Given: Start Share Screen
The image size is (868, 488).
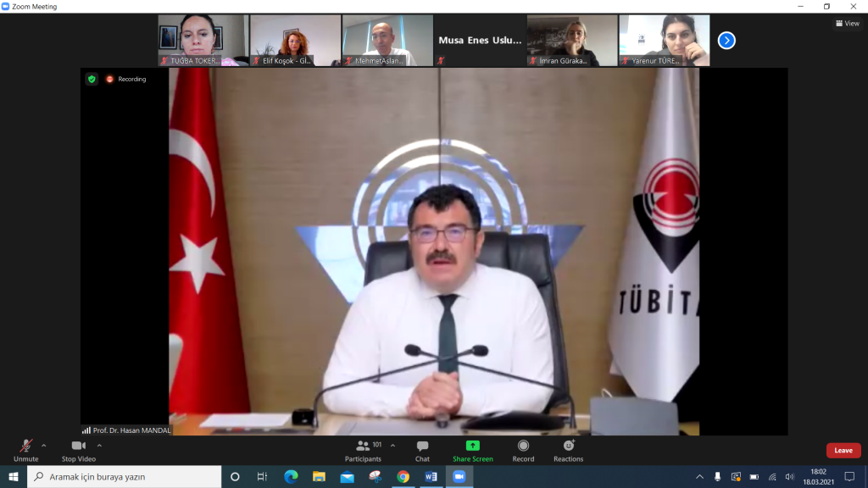Looking at the screenshot, I should click(x=471, y=450).
